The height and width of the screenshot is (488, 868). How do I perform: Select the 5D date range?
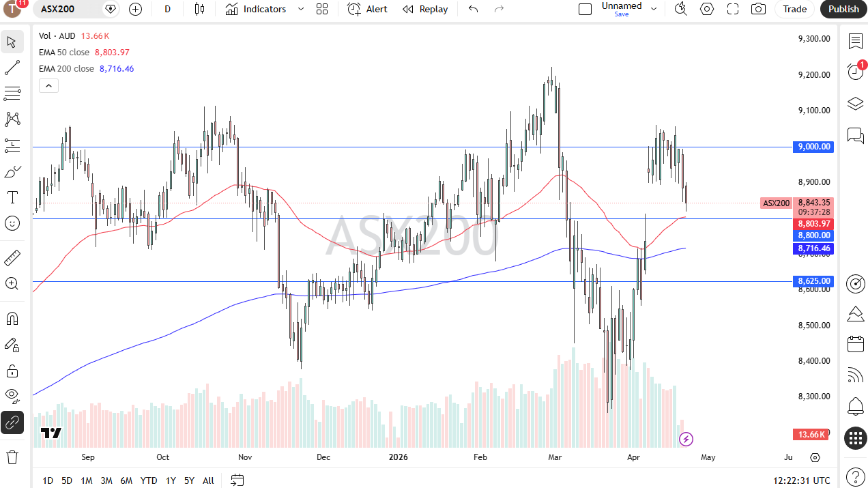pos(67,480)
